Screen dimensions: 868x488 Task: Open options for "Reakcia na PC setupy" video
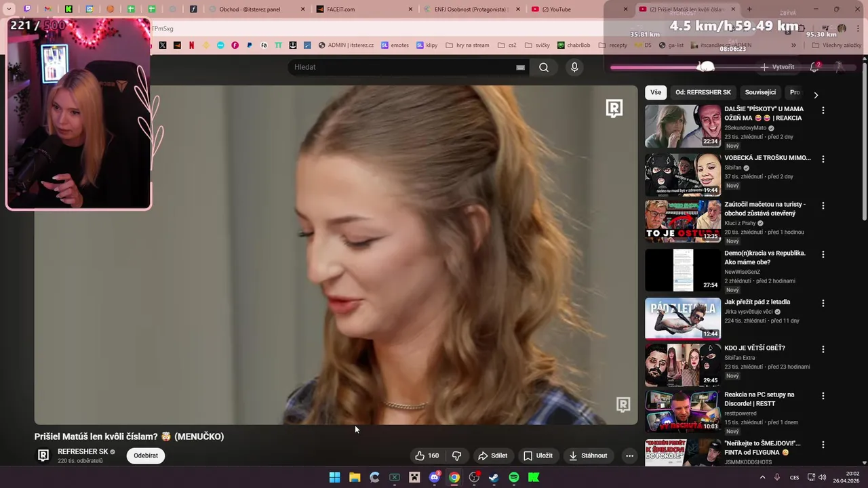point(823,396)
